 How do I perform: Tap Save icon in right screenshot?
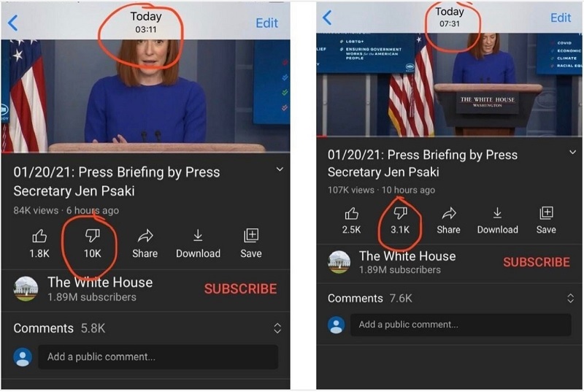click(546, 213)
